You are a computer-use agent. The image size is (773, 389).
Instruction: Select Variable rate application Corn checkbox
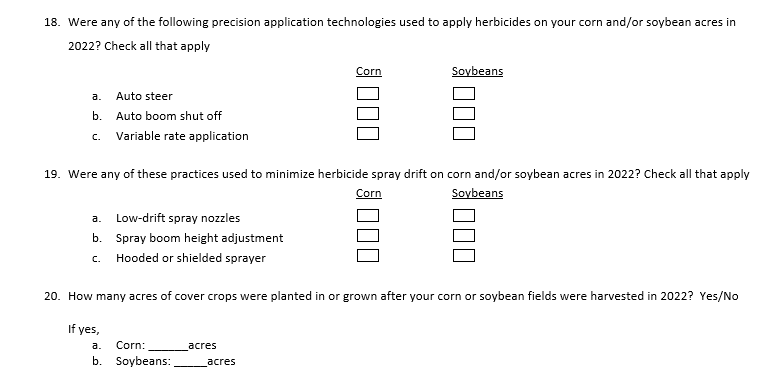tap(368, 133)
